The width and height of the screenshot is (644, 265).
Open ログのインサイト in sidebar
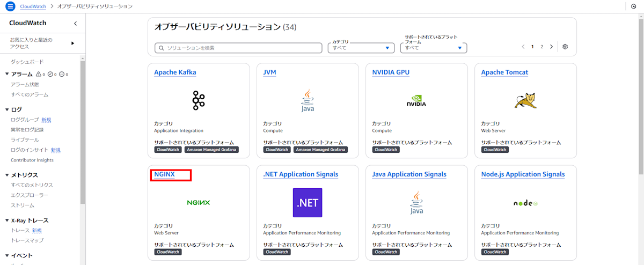(x=30, y=150)
